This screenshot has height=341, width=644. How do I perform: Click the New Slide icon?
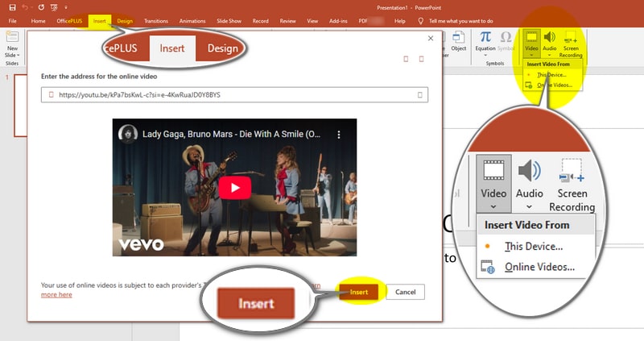point(12,37)
